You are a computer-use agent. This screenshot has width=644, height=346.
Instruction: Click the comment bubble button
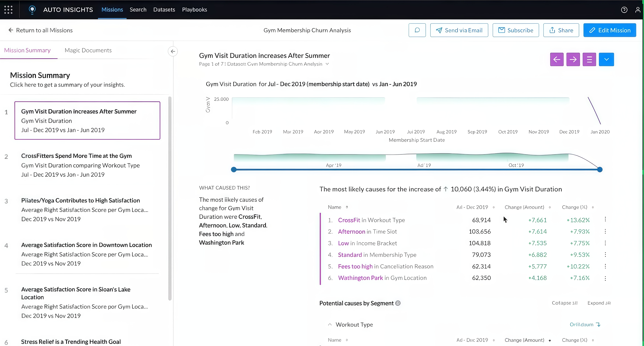point(417,30)
